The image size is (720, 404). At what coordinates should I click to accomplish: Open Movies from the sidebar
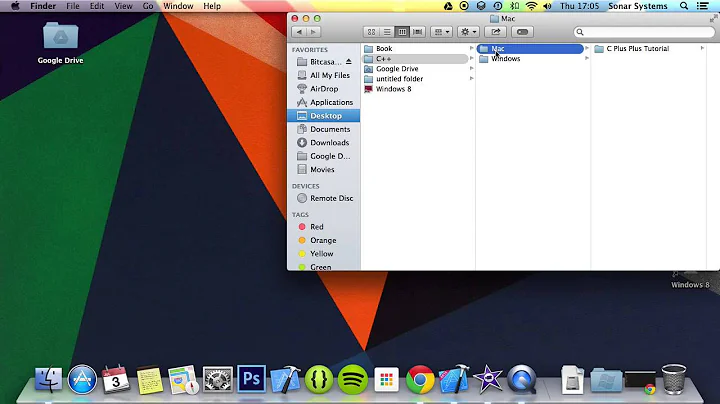pos(324,170)
